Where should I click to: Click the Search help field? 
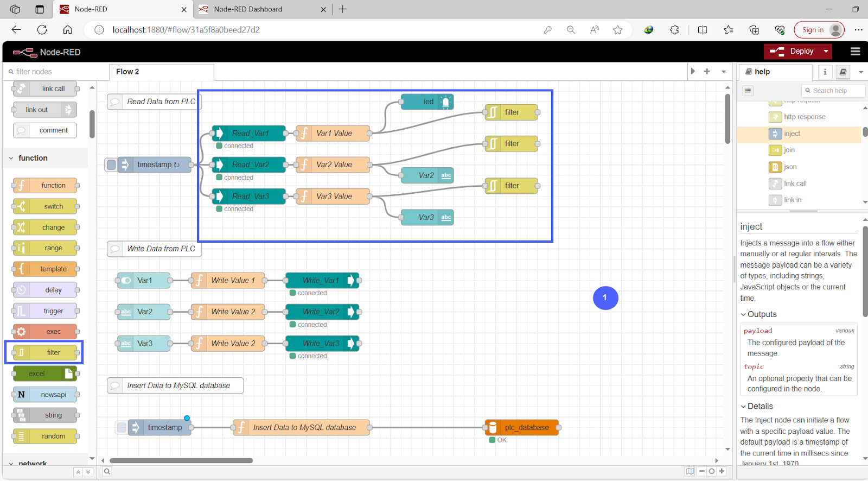click(x=833, y=91)
